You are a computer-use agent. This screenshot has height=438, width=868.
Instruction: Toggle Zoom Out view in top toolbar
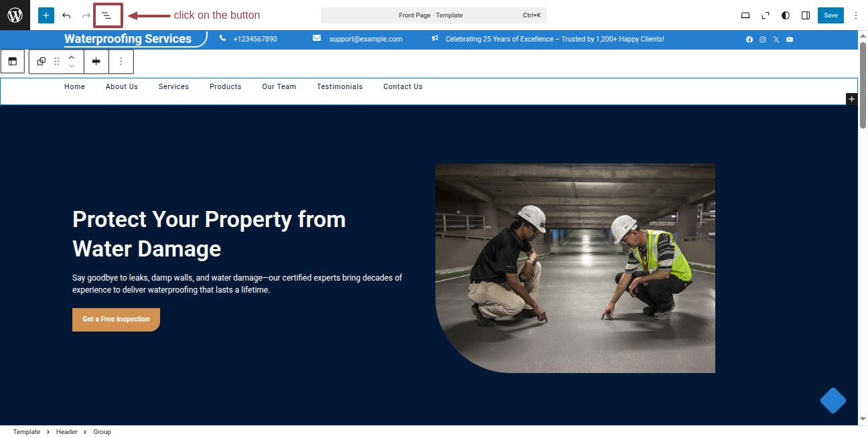(x=766, y=15)
